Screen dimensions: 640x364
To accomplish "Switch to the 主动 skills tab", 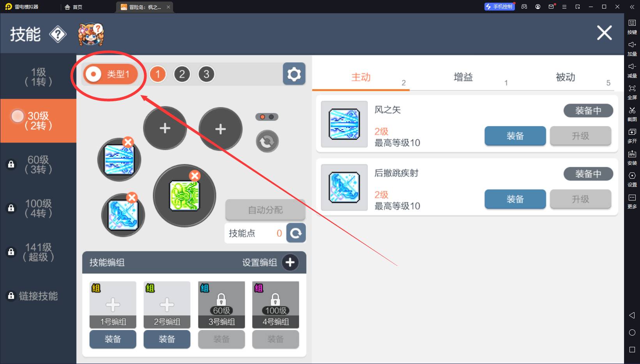I will [361, 77].
